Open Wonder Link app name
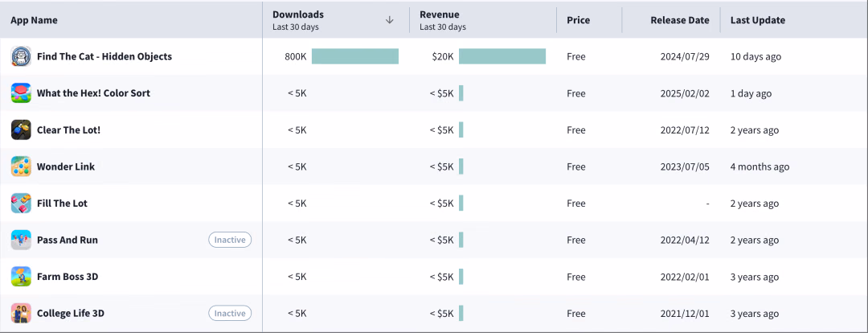Image resolution: width=868 pixels, height=333 pixels. point(66,166)
